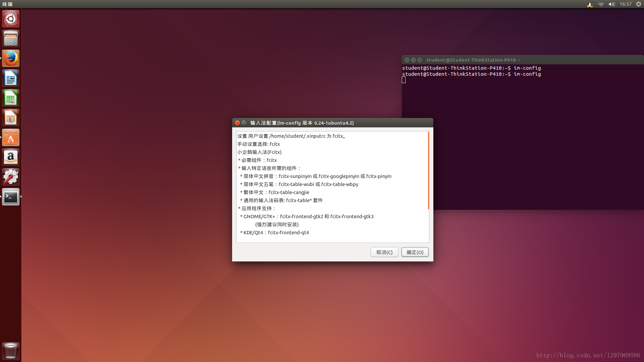The image size is (644, 362).
Task: Click the terminal title student@Student-ThinkStation-P410
Action: click(473, 60)
